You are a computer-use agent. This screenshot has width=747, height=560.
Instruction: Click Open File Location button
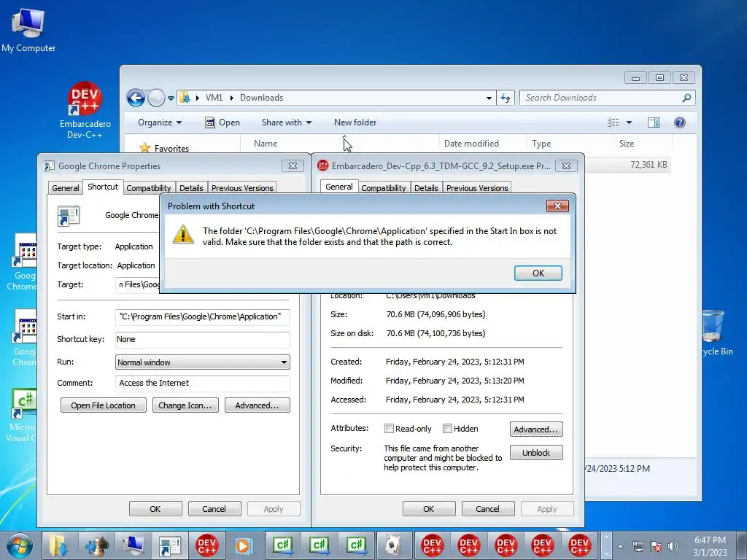[x=103, y=405]
